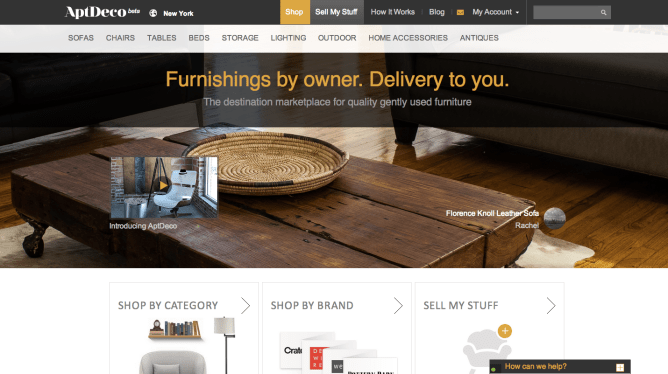Expand the help chat widget icon

[620, 367]
